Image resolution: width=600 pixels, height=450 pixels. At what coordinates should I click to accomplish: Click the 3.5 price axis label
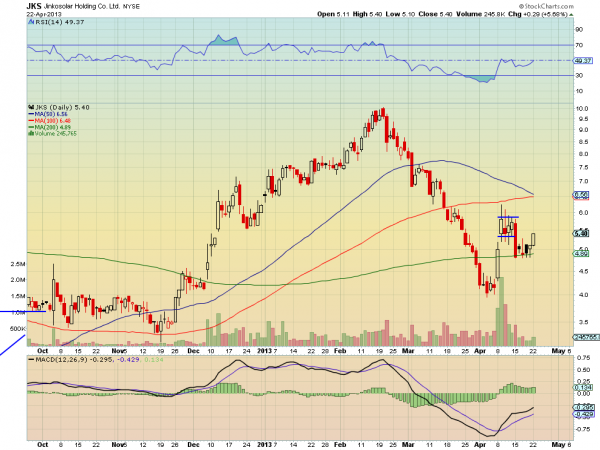coord(583,322)
